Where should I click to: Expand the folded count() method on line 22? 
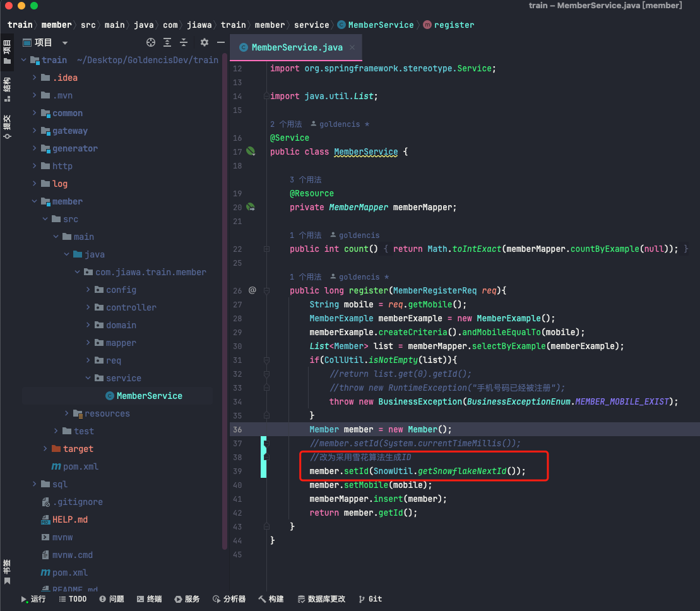[x=266, y=249]
